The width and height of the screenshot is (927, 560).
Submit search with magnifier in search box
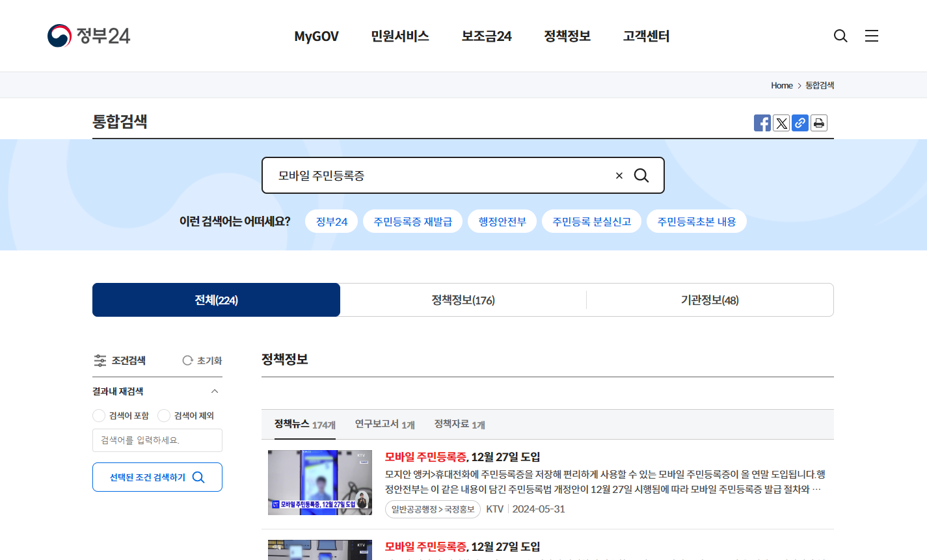[x=641, y=176]
